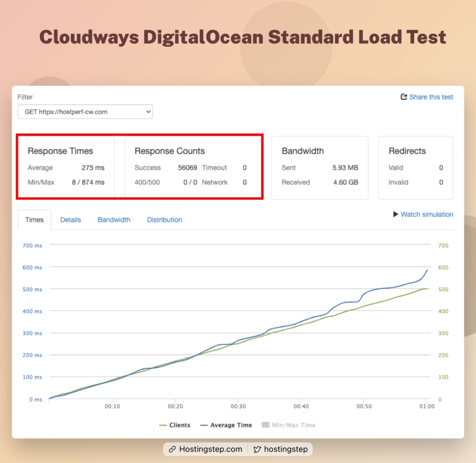Click the play triangle icon
The height and width of the screenshot is (463, 476).
(x=396, y=214)
